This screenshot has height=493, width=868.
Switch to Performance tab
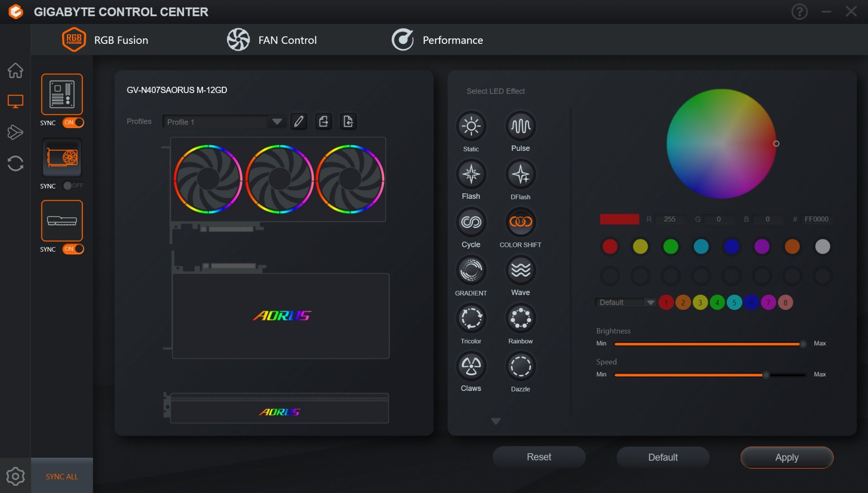pos(437,40)
